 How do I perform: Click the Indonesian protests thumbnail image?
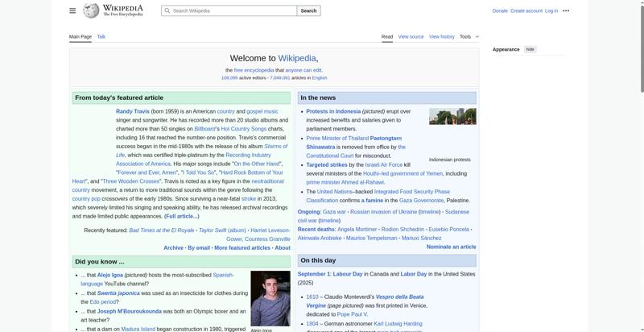[452, 116]
